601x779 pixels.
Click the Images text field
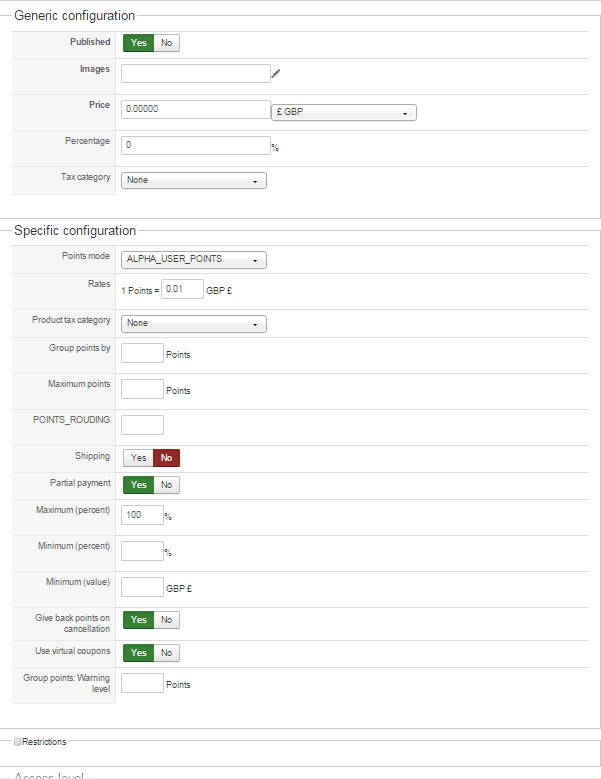(195, 73)
